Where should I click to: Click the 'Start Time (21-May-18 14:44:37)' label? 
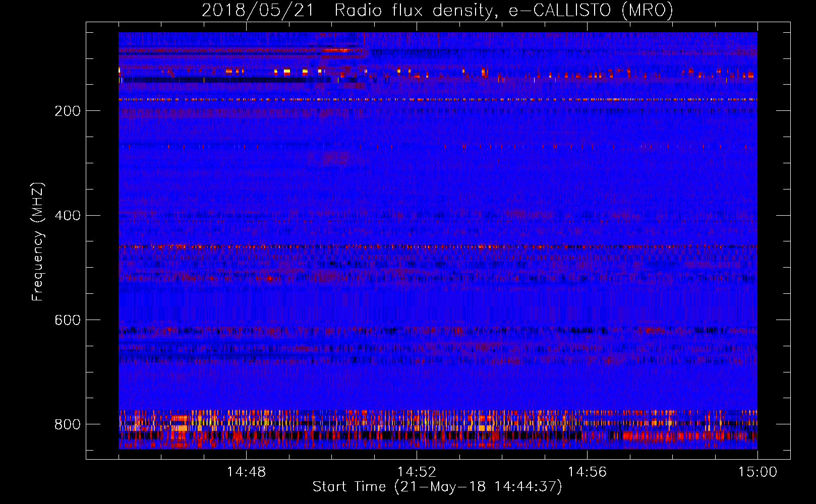point(437,487)
